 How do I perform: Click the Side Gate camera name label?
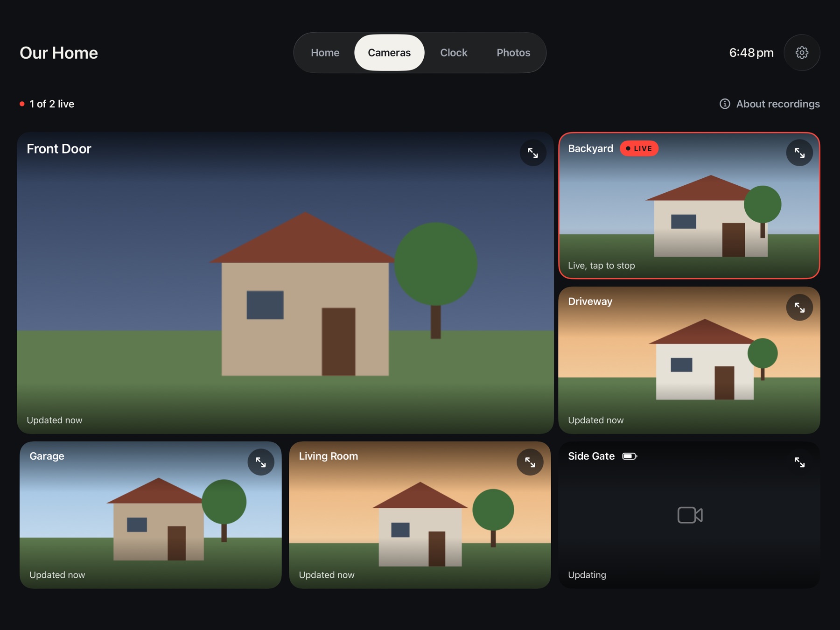pyautogui.click(x=591, y=456)
